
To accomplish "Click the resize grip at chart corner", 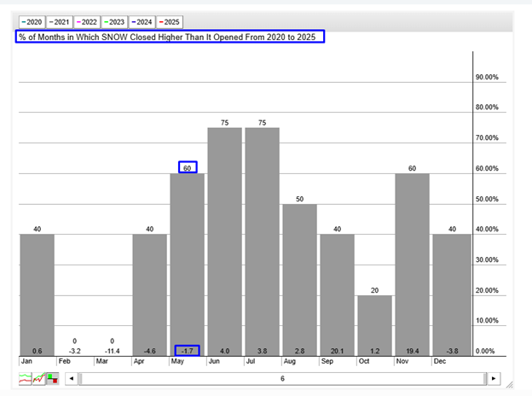I will point(509,384).
